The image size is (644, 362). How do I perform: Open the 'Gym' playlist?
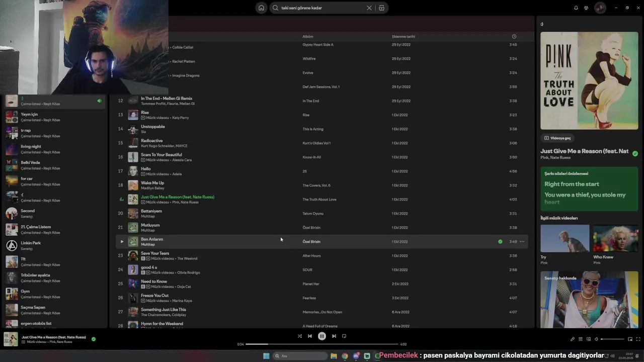point(55,294)
